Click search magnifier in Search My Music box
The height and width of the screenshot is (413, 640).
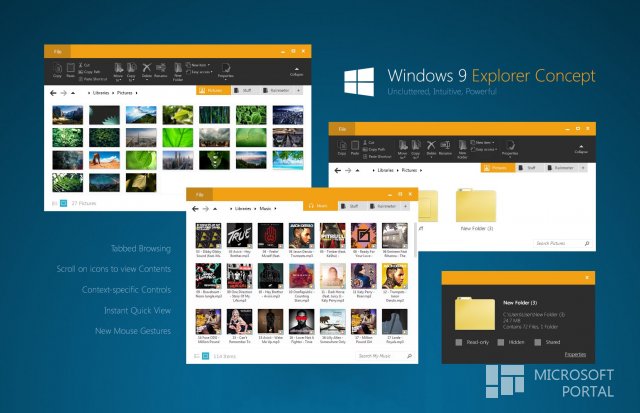coord(409,356)
